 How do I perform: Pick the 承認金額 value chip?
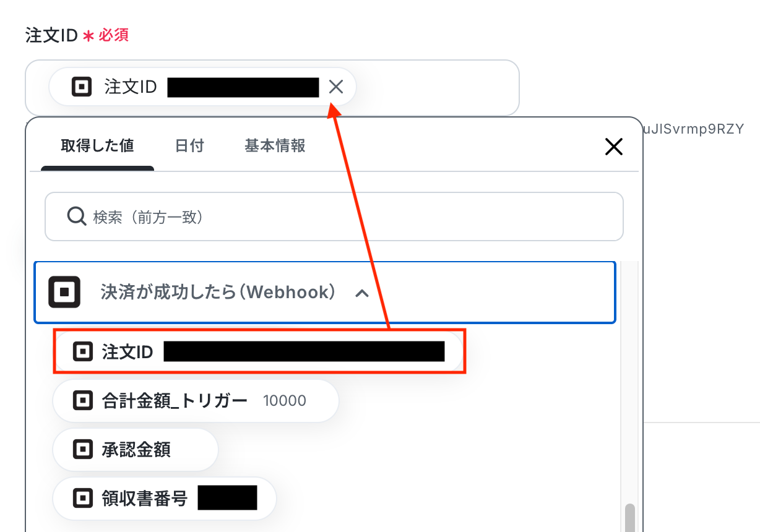click(x=136, y=450)
